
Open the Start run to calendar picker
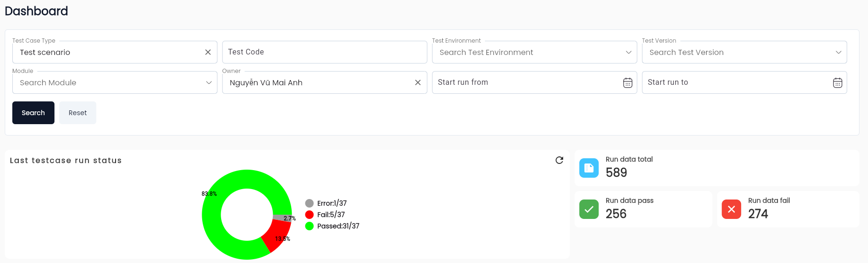[x=837, y=82]
